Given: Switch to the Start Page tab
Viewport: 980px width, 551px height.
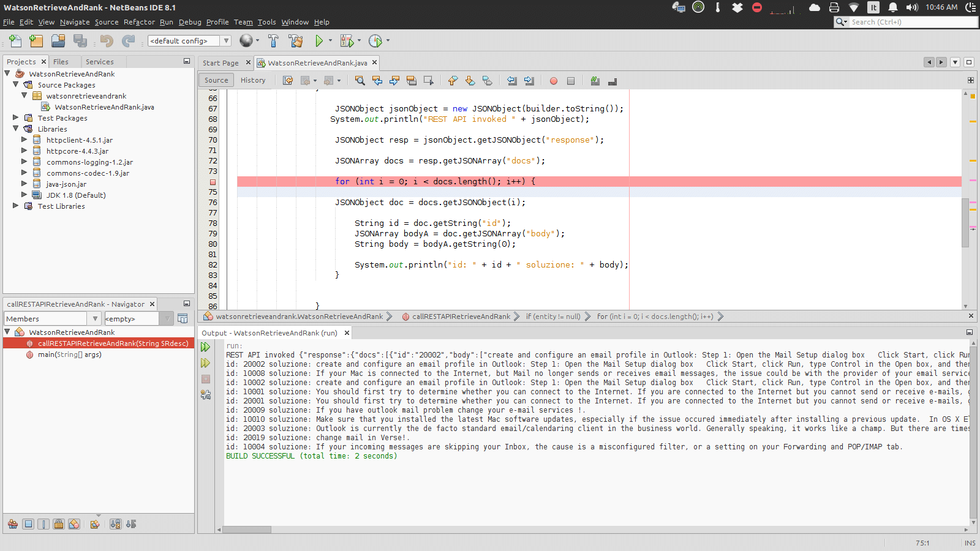Looking at the screenshot, I should [221, 63].
